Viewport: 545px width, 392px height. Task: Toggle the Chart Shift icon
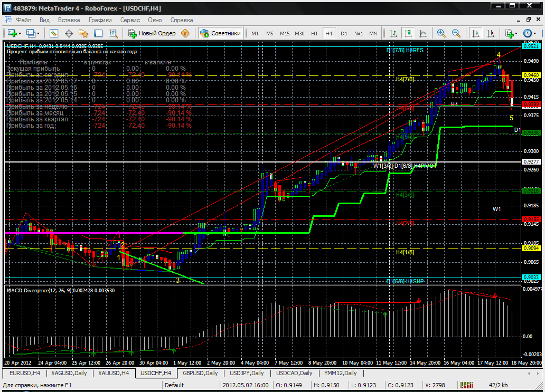tap(491, 33)
